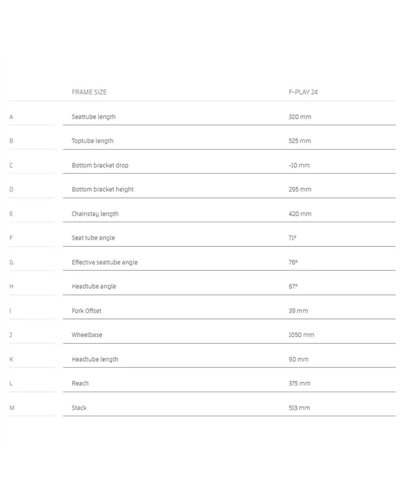The width and height of the screenshot is (400, 500).
Task: Click the row letter A
Action: tap(11, 117)
